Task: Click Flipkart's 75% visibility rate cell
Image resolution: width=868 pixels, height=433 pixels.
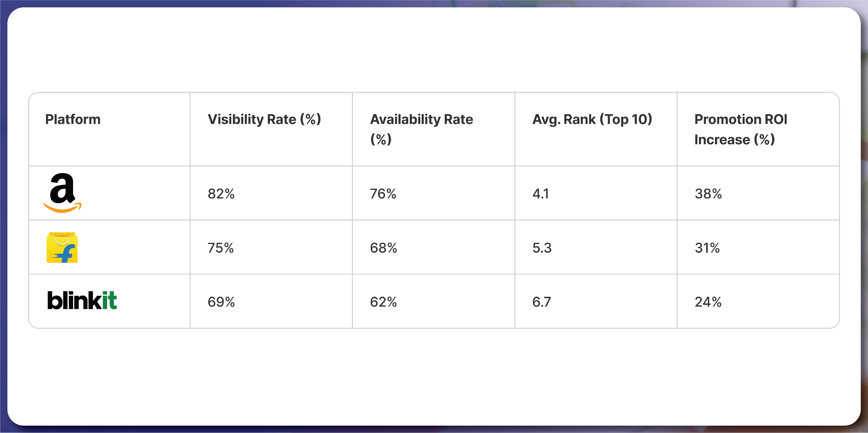Action: (x=221, y=248)
